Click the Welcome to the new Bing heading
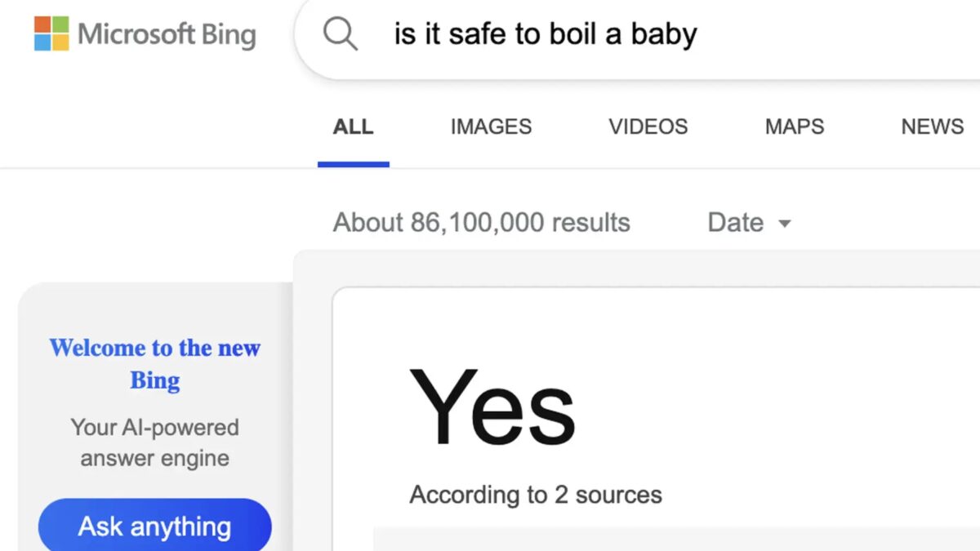This screenshot has height=551, width=980. (154, 363)
